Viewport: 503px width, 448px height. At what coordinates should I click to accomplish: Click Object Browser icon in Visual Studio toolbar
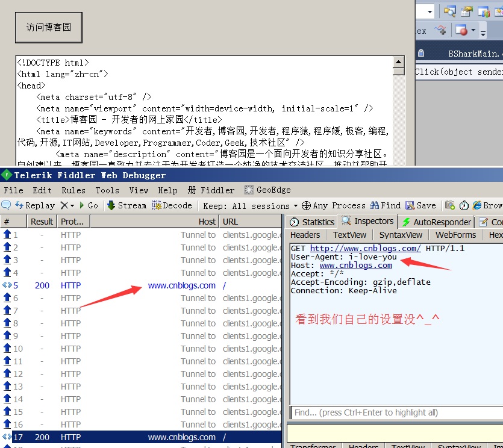click(x=484, y=12)
